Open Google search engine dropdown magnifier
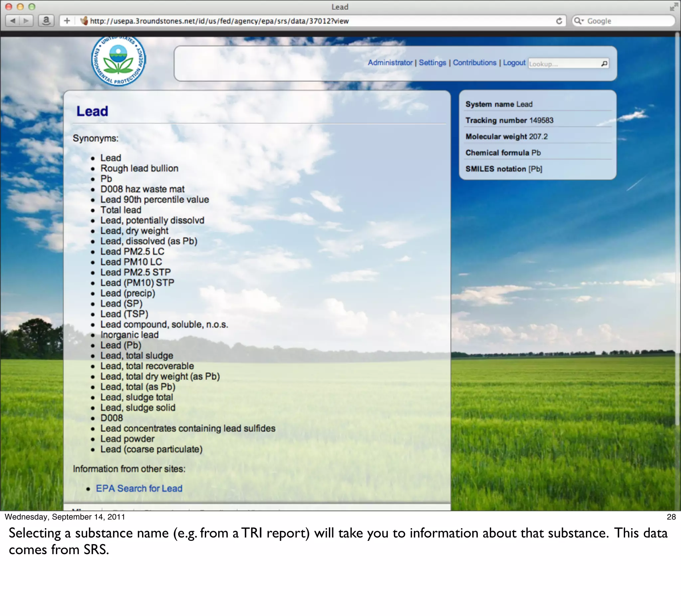The width and height of the screenshot is (681, 616). tap(579, 21)
